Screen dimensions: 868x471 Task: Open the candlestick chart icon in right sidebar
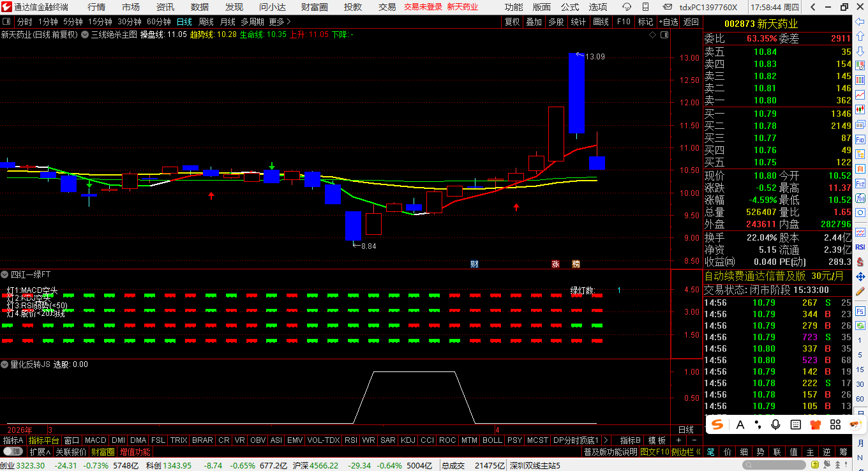point(861,109)
